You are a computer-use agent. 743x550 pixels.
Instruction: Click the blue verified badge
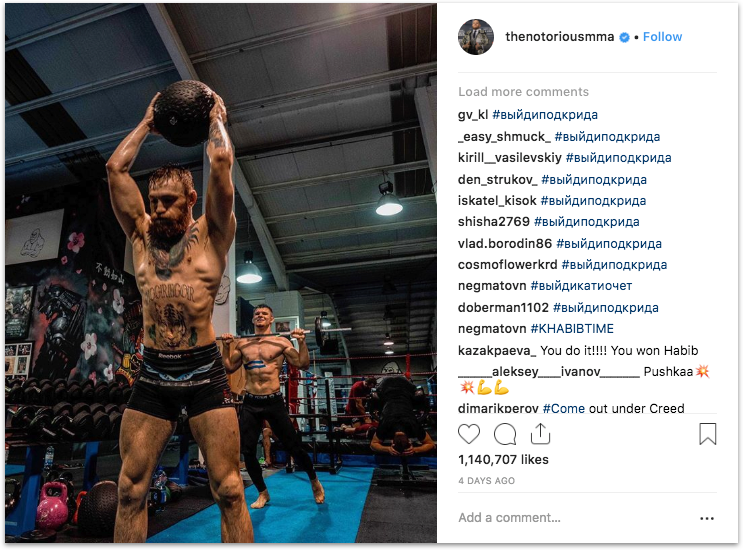(625, 37)
